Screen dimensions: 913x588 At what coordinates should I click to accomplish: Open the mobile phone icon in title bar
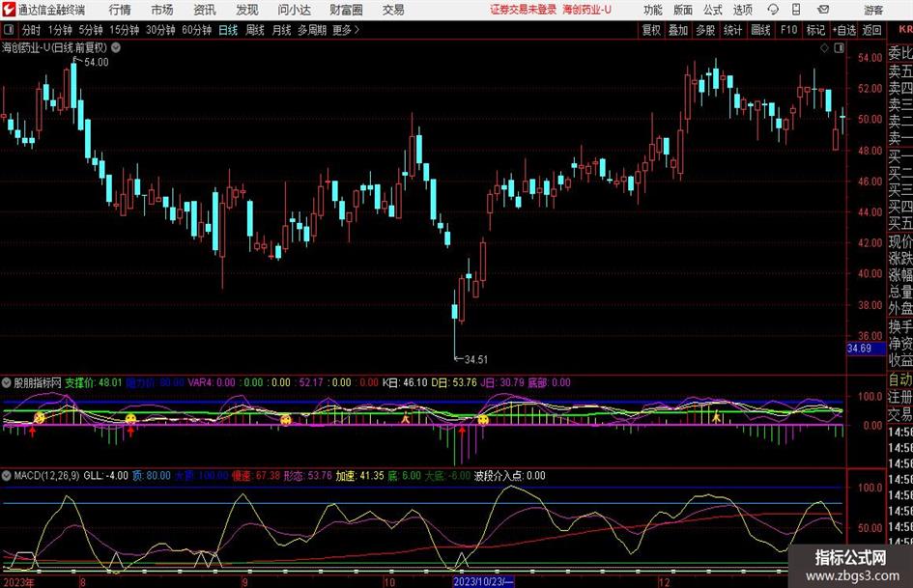(796, 10)
